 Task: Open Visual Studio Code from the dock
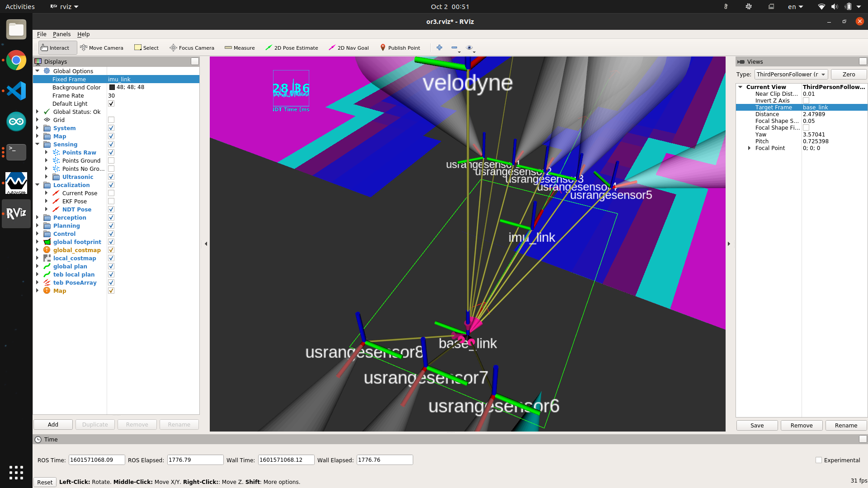point(16,91)
